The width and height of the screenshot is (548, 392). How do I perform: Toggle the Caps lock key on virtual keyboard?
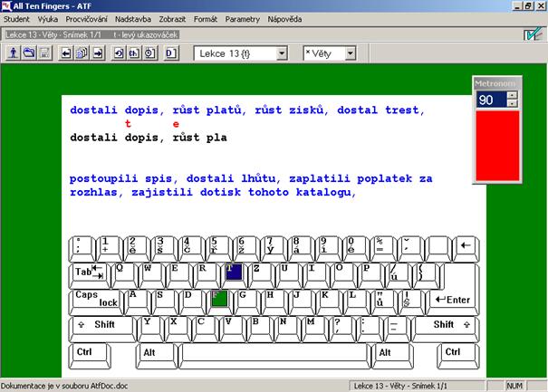[96, 299]
